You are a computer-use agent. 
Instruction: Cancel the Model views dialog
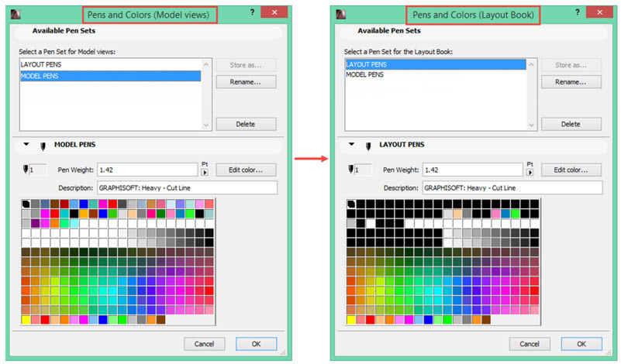point(205,344)
